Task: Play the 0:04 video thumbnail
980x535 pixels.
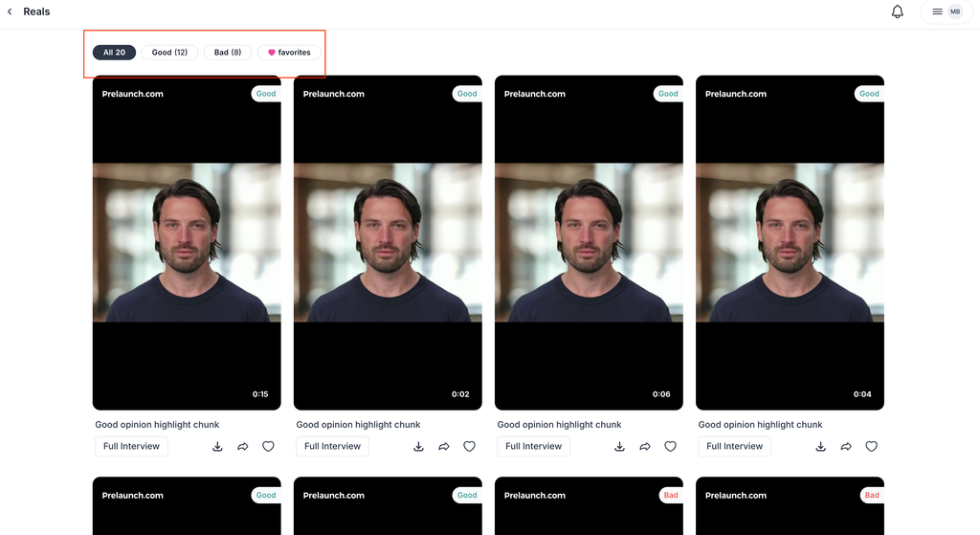Action: coord(790,243)
